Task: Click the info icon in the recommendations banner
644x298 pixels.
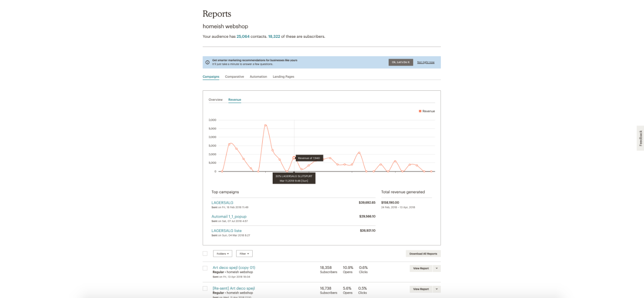Action: click(207, 62)
